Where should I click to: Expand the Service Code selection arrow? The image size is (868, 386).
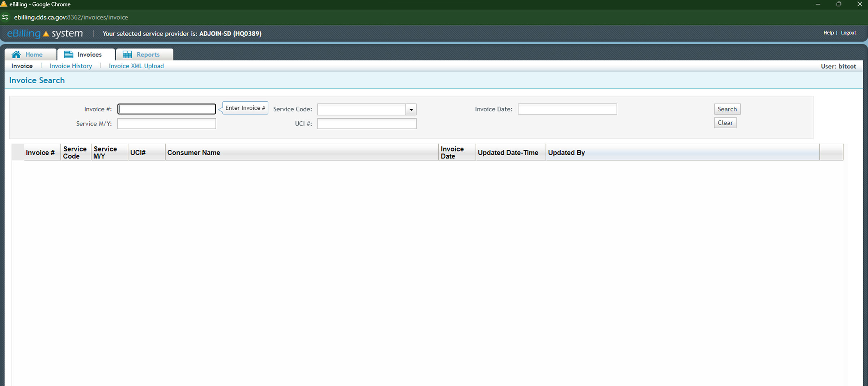411,109
